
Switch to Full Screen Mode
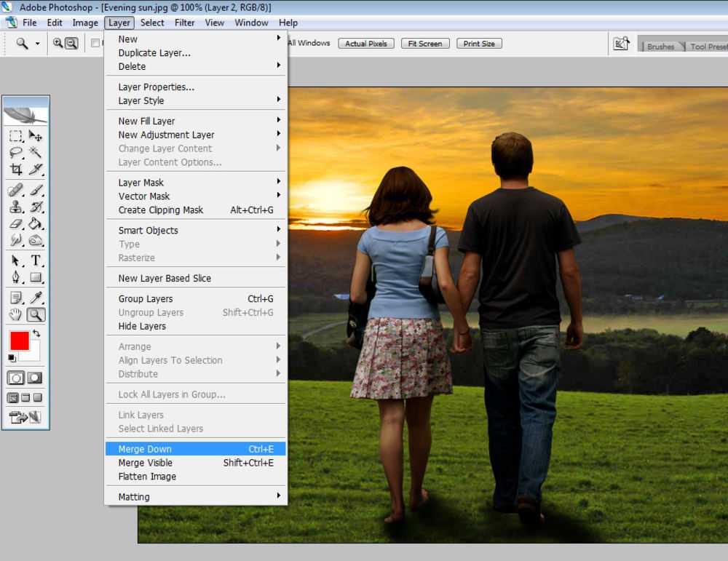click(38, 398)
